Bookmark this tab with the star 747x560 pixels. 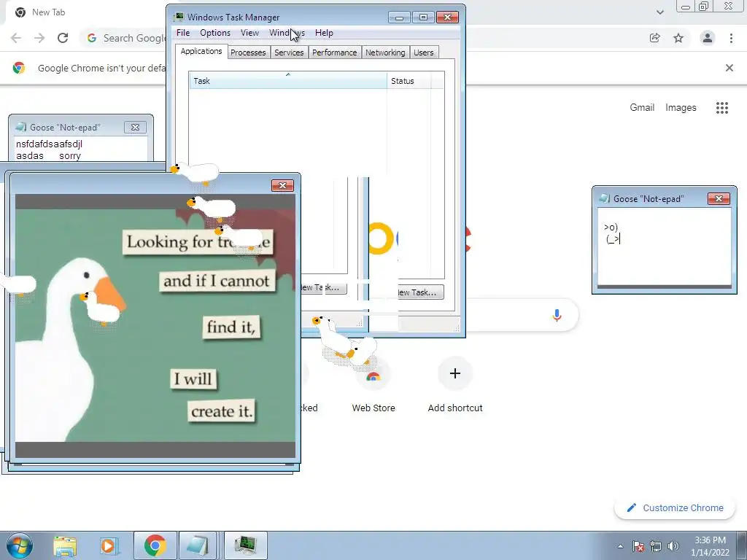coord(678,38)
